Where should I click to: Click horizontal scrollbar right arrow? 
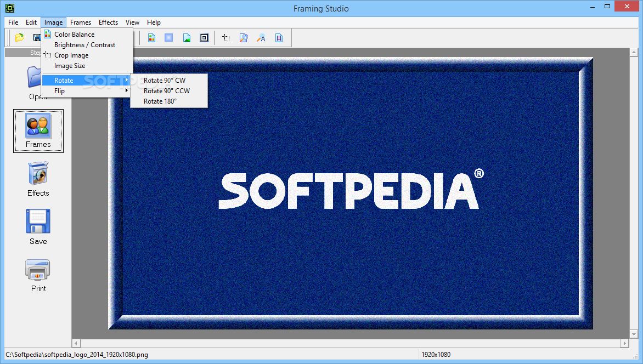pos(624,343)
